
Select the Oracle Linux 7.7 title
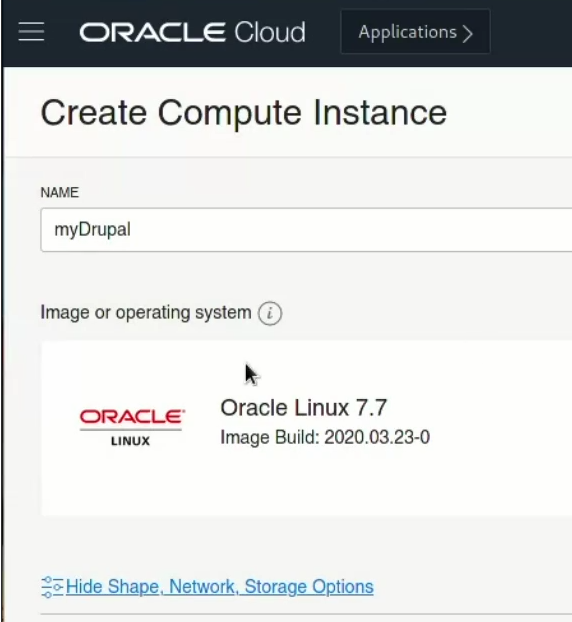click(x=303, y=408)
